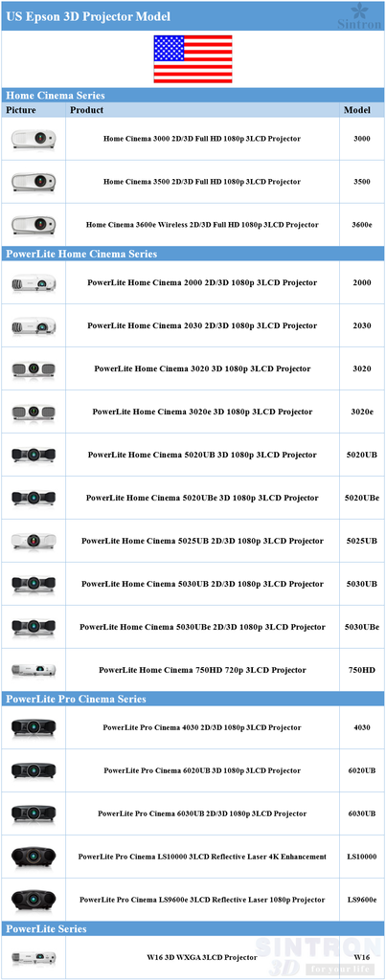The image size is (386, 980).
Task: Open PowerLite Home Cinema 5030UBe product text
Action: pyautogui.click(x=202, y=627)
